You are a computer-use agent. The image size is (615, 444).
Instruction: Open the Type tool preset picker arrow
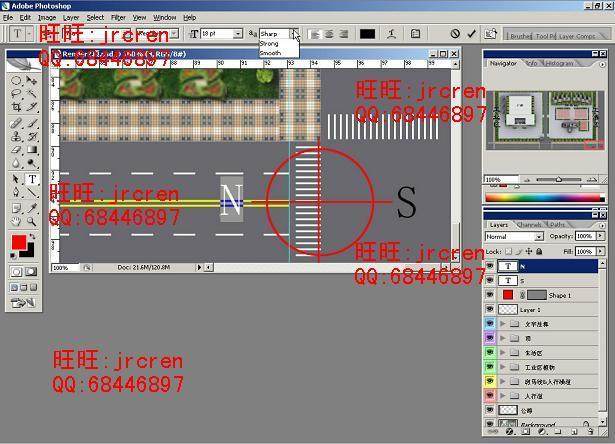30,34
